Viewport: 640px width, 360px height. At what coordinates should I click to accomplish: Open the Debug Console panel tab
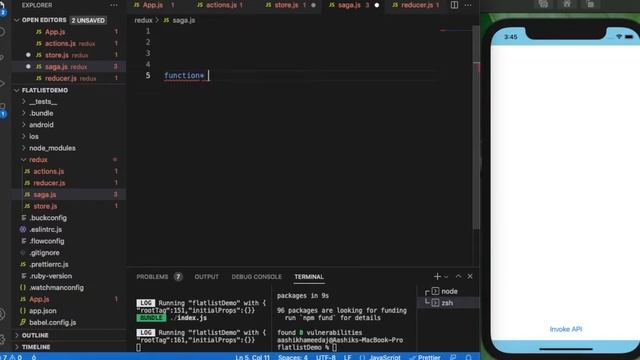pos(256,277)
